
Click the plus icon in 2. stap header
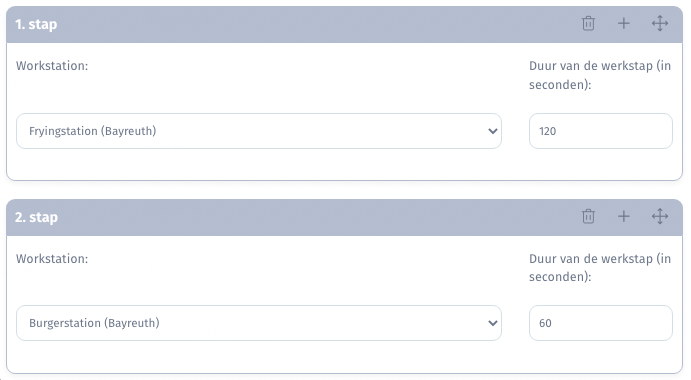point(624,216)
